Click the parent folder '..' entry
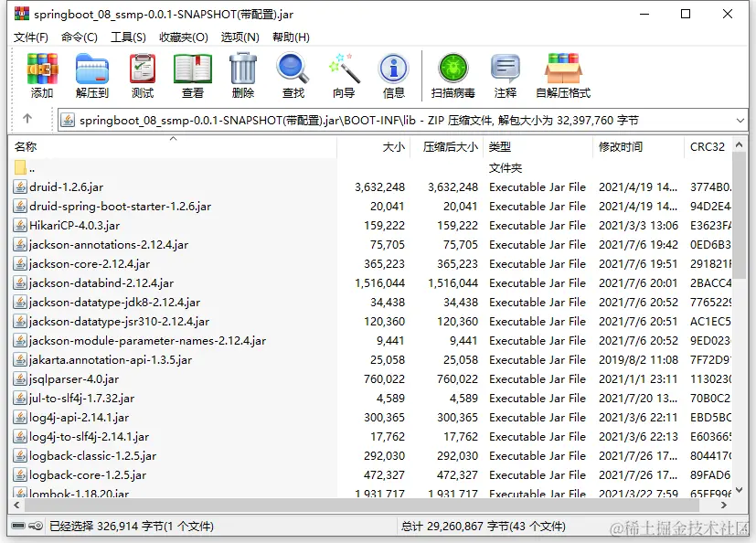The image size is (756, 543). click(27, 165)
